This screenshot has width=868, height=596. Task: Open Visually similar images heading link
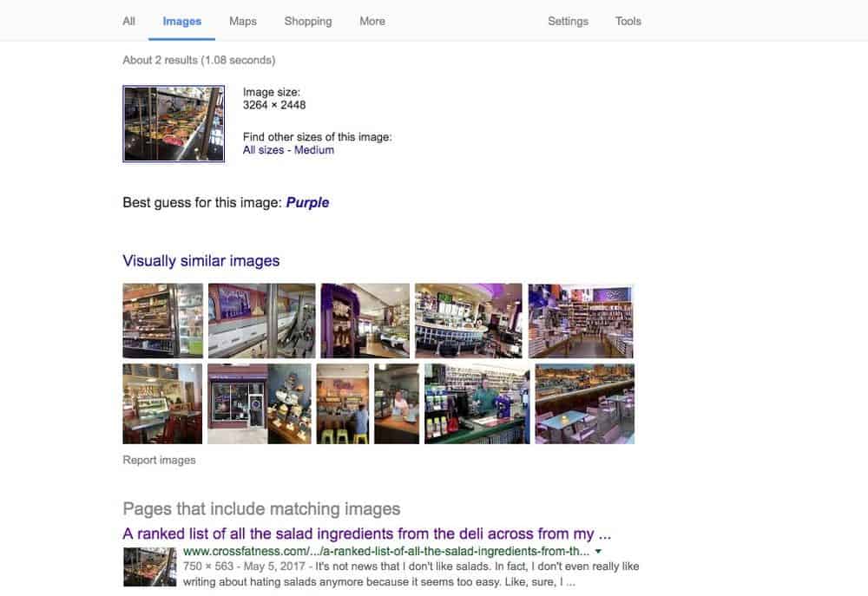tap(201, 260)
